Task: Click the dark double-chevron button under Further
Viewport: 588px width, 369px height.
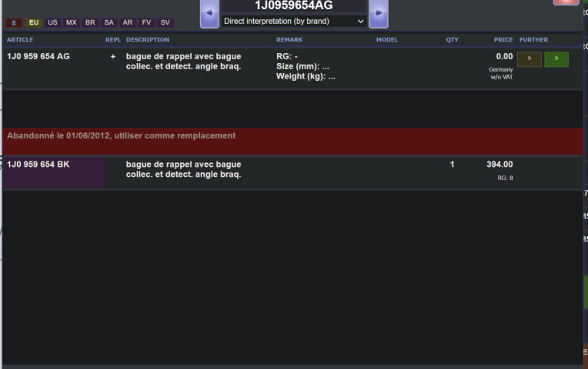Action: (x=529, y=59)
